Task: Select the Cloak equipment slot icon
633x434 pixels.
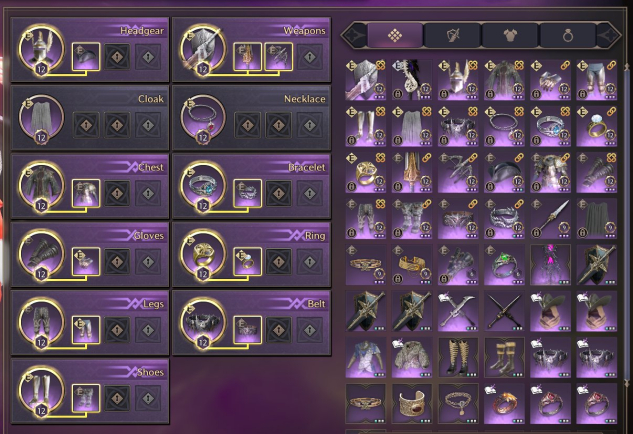Action: [41, 117]
